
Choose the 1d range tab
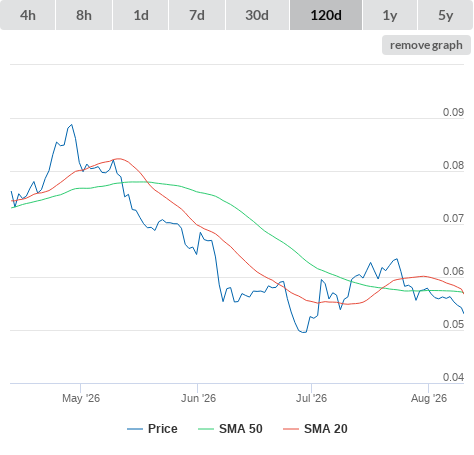(141, 15)
